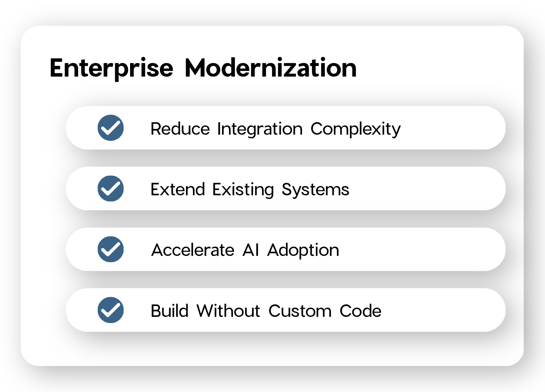Toggle the Build Without Custom Code checkmark
This screenshot has height=392, width=545.
(x=110, y=310)
